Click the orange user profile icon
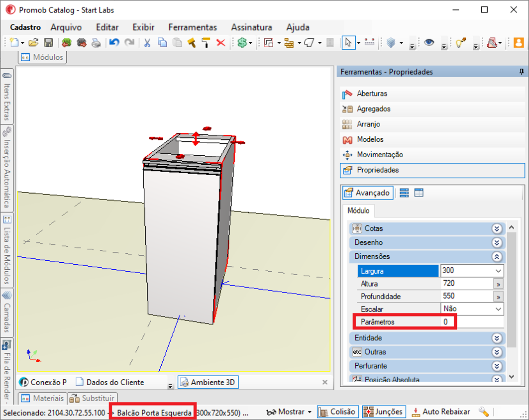The width and height of the screenshot is (529, 420). coord(519,42)
